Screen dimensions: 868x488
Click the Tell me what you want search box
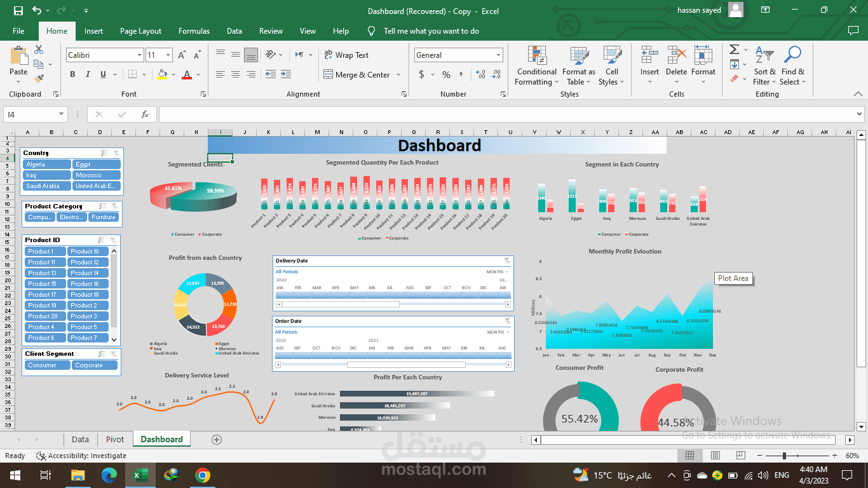pyautogui.click(x=431, y=31)
